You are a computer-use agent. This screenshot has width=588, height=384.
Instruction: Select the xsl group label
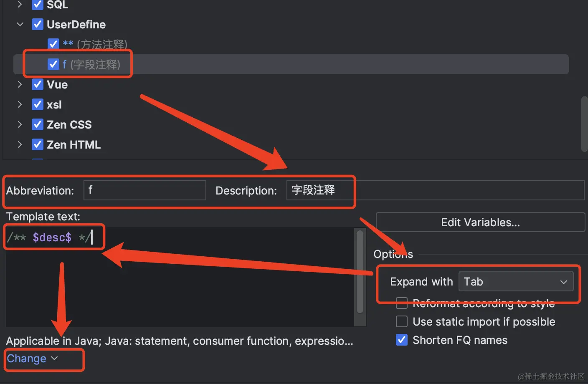click(54, 104)
